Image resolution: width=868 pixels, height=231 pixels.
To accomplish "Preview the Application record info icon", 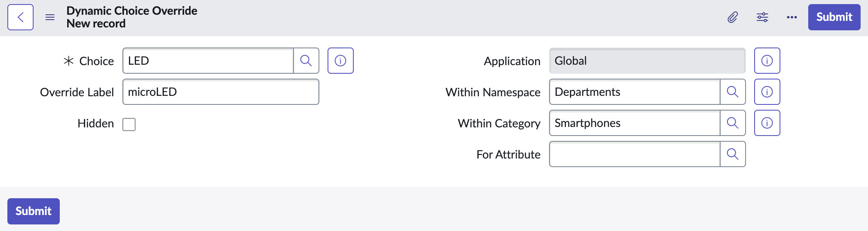I will click(767, 61).
